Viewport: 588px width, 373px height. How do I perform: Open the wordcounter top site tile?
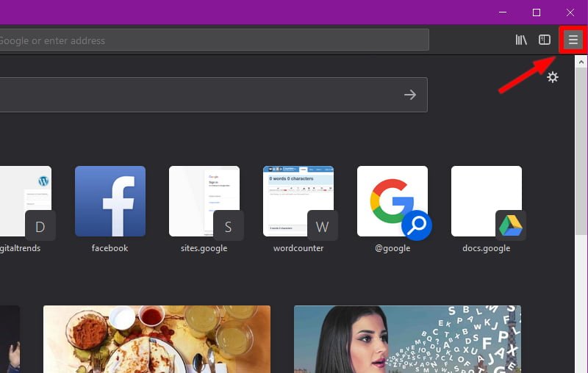(x=298, y=200)
